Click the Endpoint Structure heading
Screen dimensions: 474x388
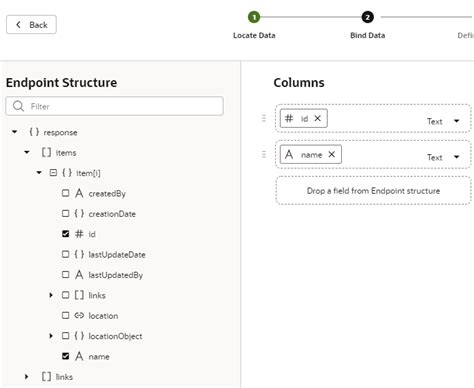[62, 83]
